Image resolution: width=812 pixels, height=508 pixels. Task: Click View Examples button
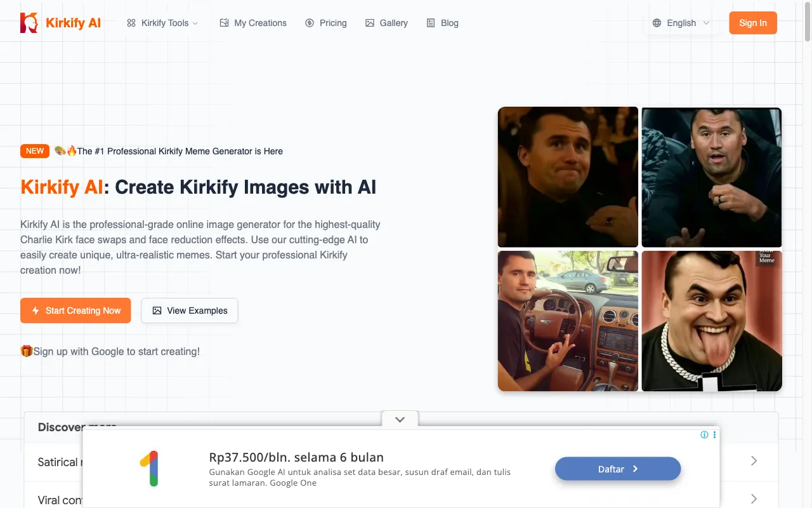coord(190,311)
